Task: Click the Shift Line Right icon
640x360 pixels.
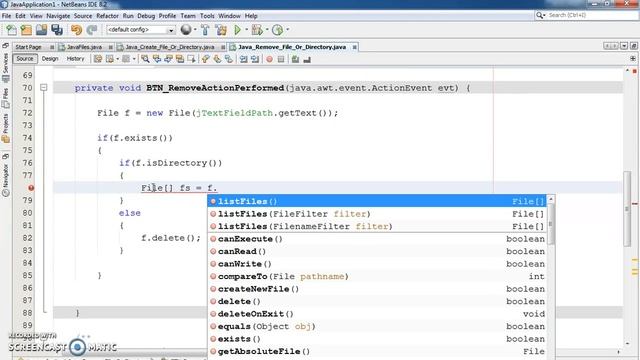Action: [255, 59]
